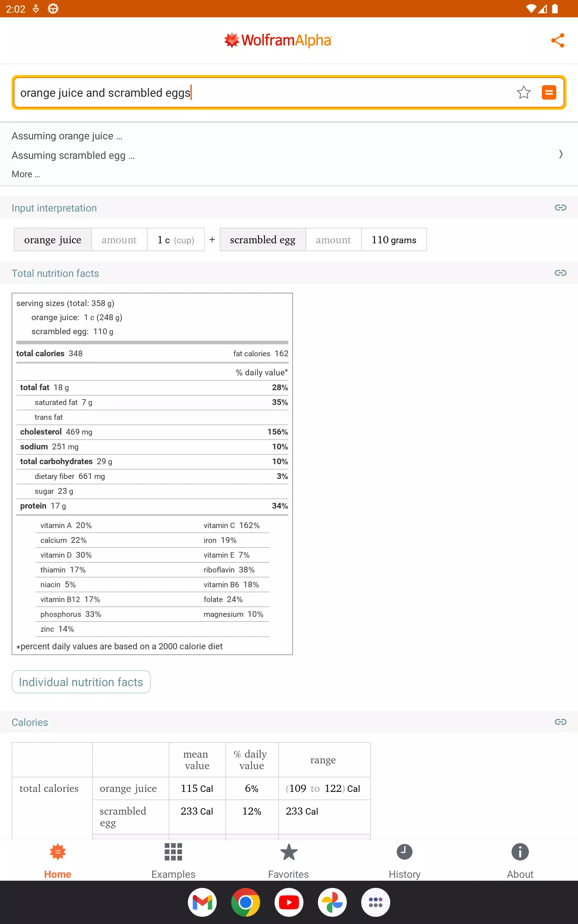Tap the orange compute button in search box
Viewport: 578px width, 924px height.
549,92
